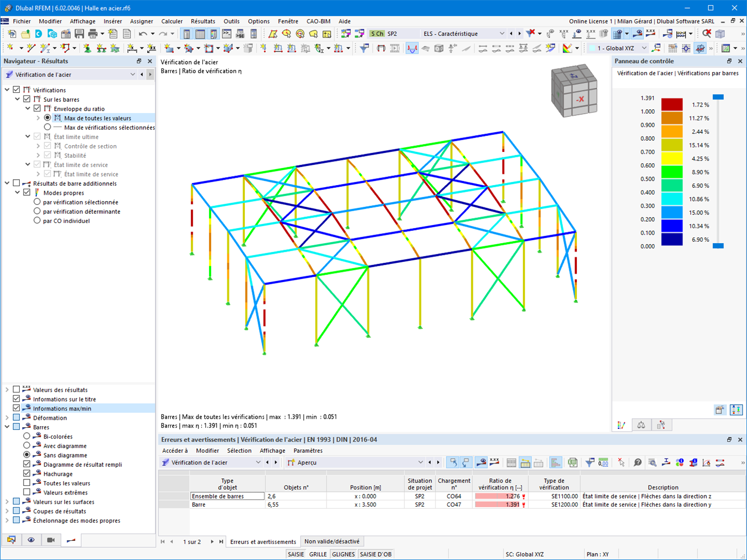Click the 0,00 decimal places icon in table toolbar
Viewport: 747px width, 560px height.
click(603, 462)
